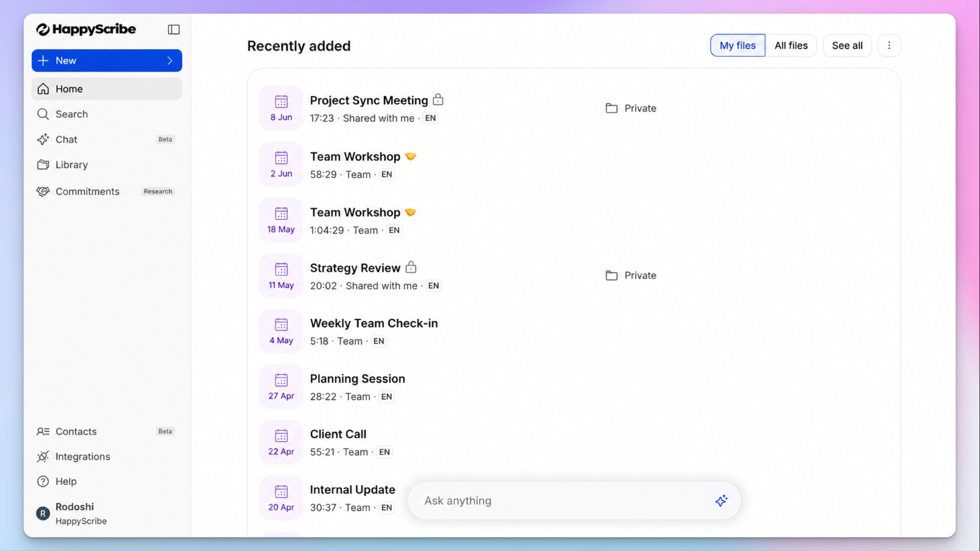Click calendar icon dated 18 May
The image size is (980, 551).
point(281,220)
